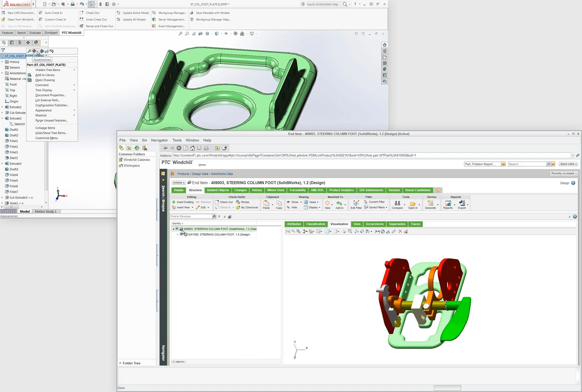
Task: Switch to the Occurrences tab
Action: point(374,224)
